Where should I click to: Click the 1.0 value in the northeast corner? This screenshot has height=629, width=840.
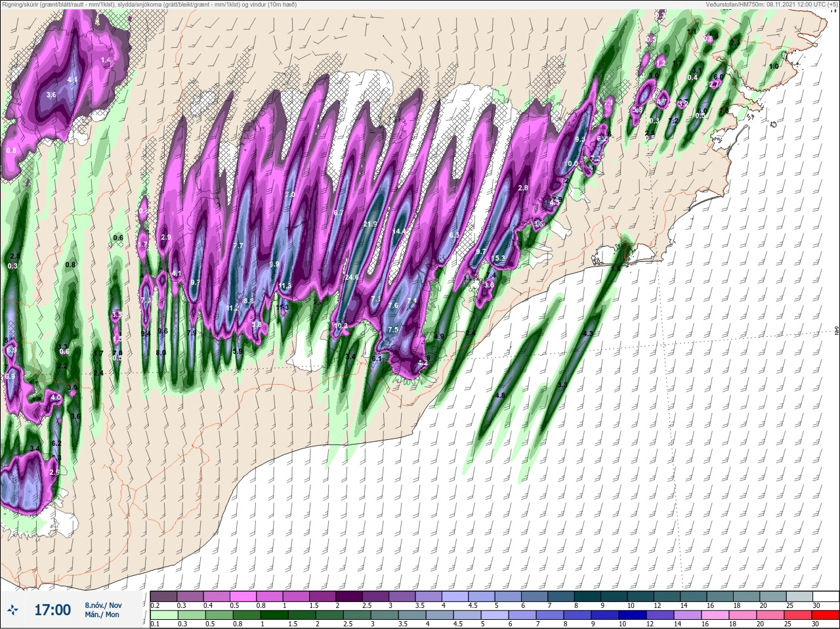pyautogui.click(x=774, y=66)
